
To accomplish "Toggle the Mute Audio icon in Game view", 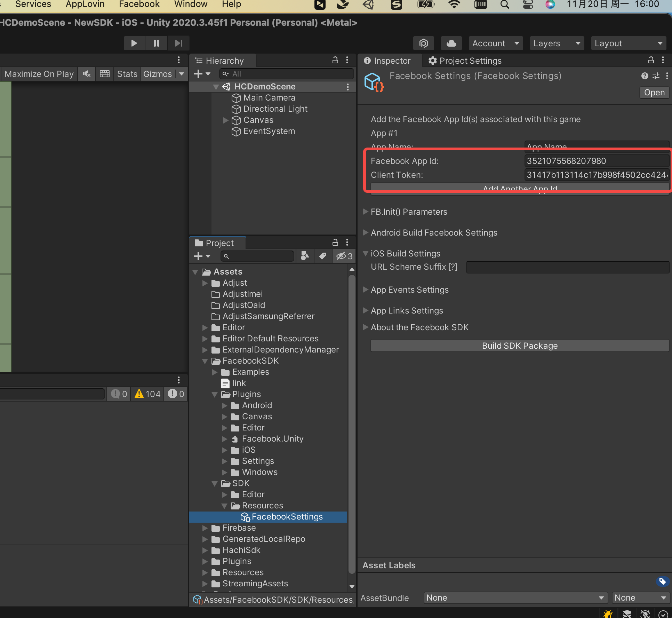I will [87, 74].
